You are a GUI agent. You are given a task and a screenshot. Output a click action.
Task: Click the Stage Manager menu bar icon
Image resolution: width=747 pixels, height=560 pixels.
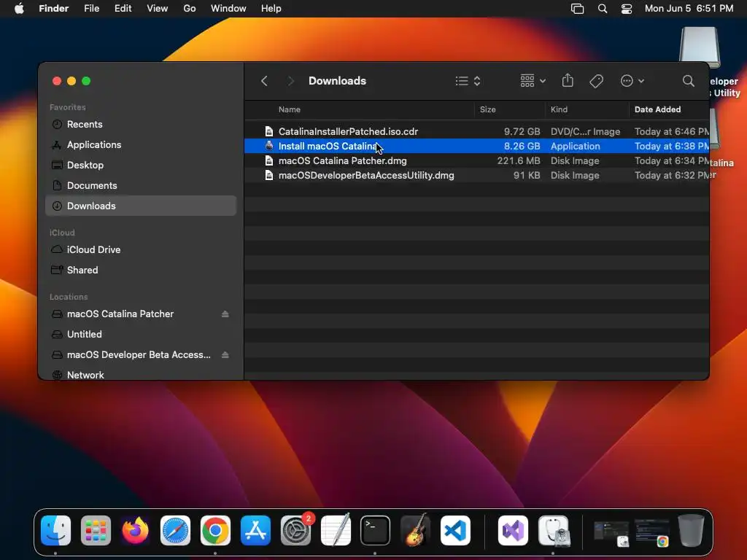point(577,9)
